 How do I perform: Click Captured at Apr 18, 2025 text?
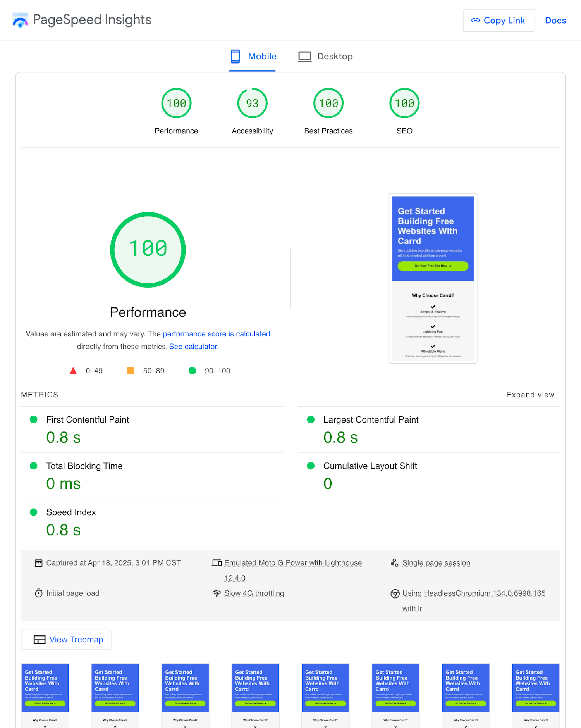[113, 563]
